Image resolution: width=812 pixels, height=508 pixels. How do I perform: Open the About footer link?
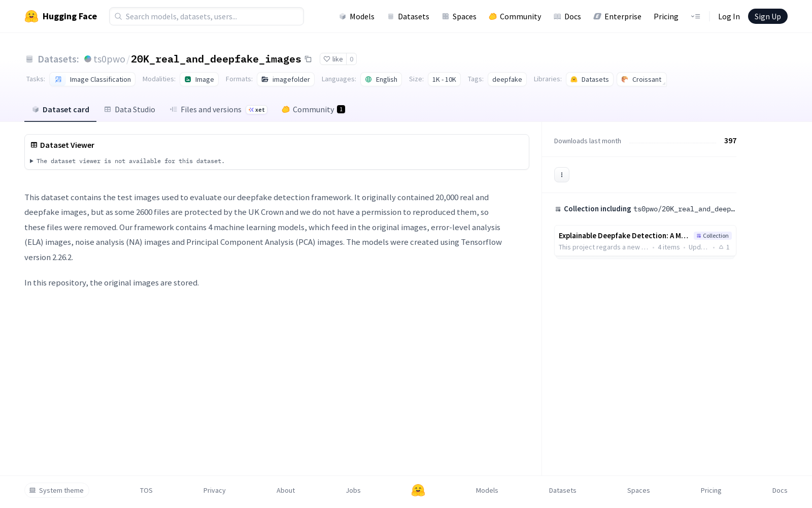(286, 490)
